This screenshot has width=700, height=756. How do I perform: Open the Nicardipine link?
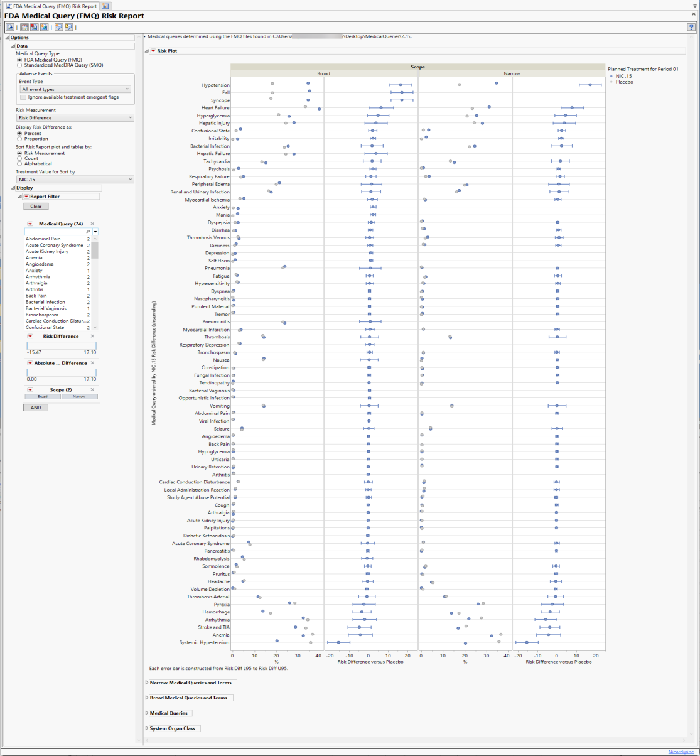[x=681, y=751]
